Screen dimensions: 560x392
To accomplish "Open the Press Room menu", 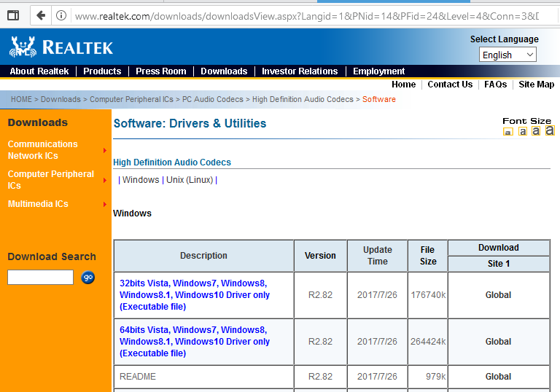I will pos(160,71).
